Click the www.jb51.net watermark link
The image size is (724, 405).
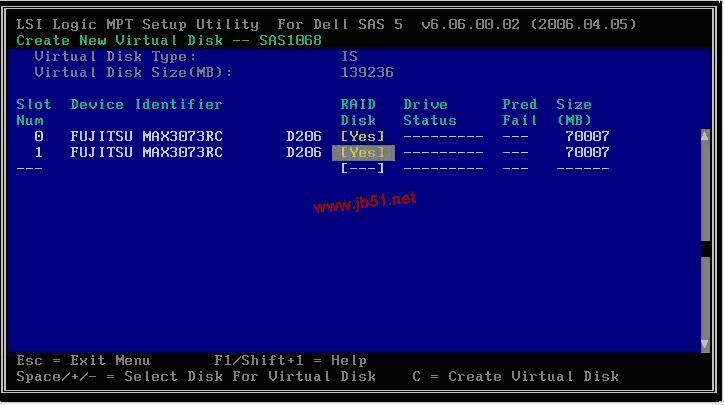pyautogui.click(x=365, y=202)
